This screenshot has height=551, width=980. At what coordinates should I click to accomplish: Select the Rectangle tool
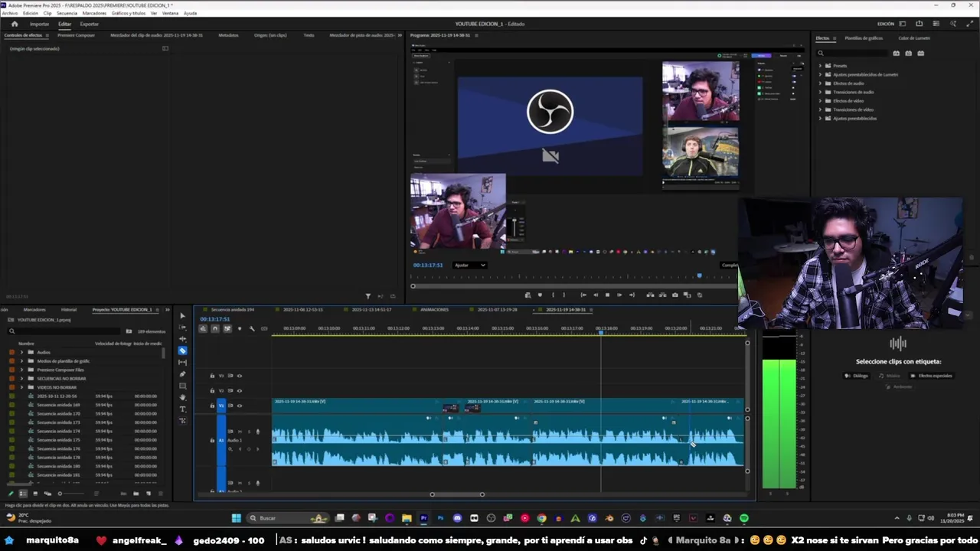tap(182, 386)
